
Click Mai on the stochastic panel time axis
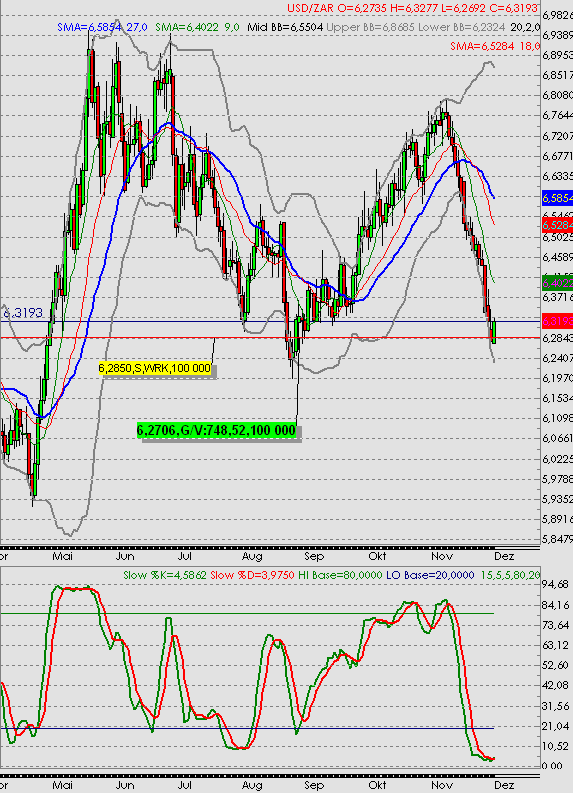[62, 785]
